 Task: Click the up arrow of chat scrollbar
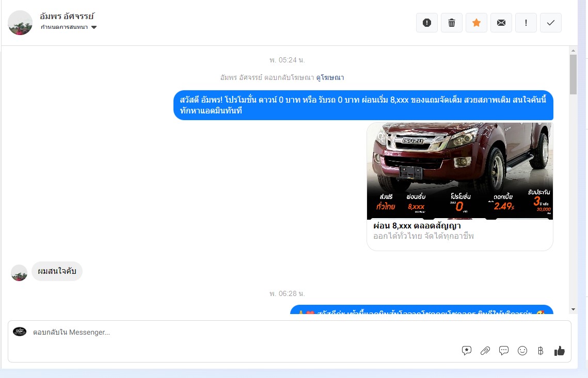coord(573,50)
